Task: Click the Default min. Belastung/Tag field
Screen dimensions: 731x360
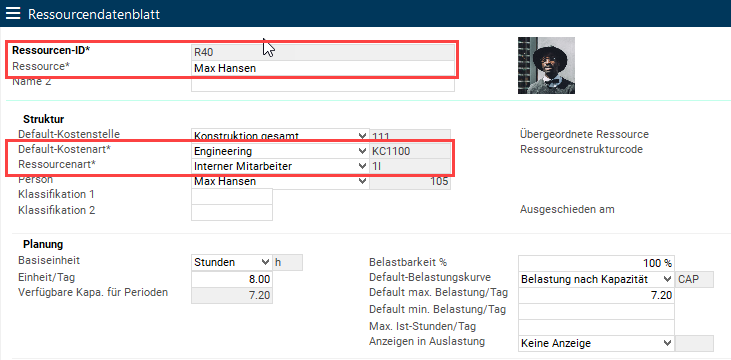Action: point(596,312)
